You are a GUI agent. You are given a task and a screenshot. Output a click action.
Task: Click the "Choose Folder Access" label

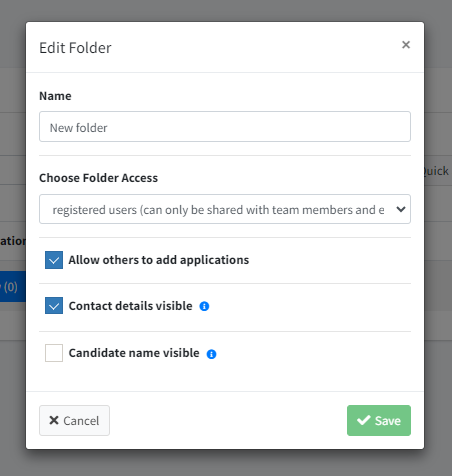click(x=98, y=178)
